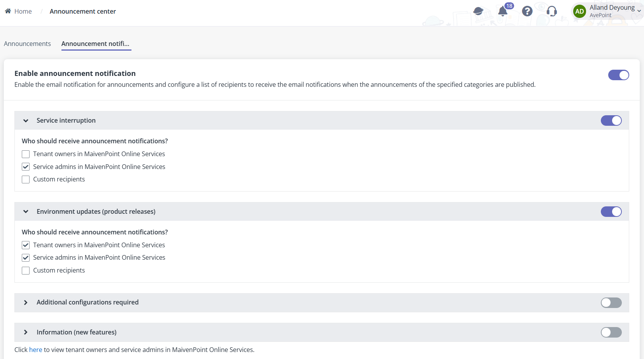Screen dimensions: 644x359
Task: Click Environment updates (product releases) title
Action: pyautogui.click(x=96, y=211)
